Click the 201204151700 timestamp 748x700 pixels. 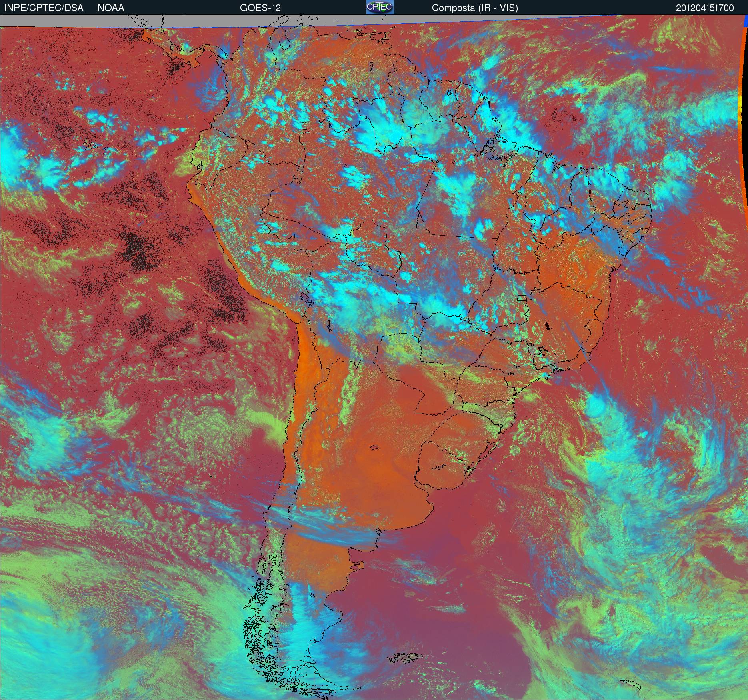point(705,8)
